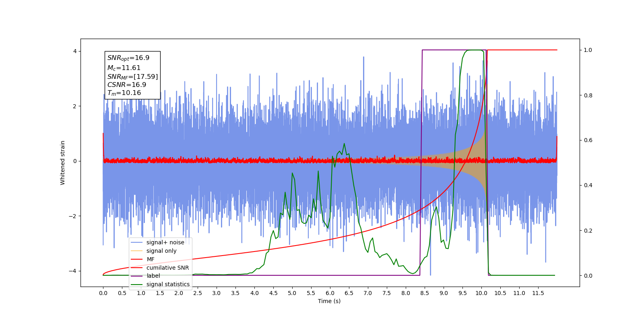Click the 9.5 tick on the time axis

coord(462,293)
